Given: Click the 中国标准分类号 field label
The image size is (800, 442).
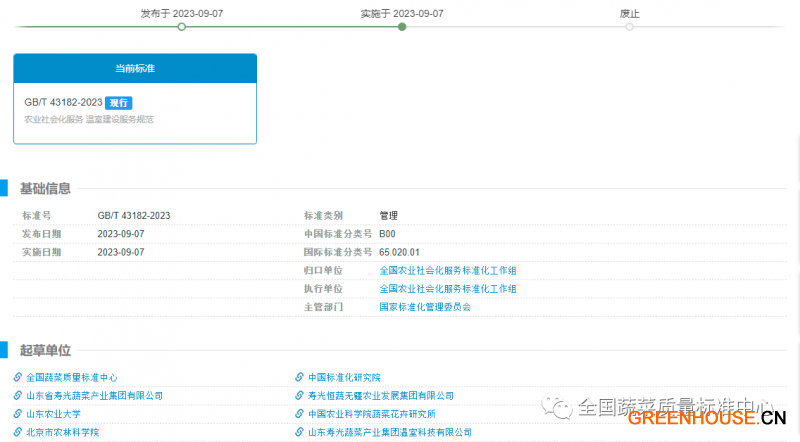Looking at the screenshot, I should [x=338, y=234].
